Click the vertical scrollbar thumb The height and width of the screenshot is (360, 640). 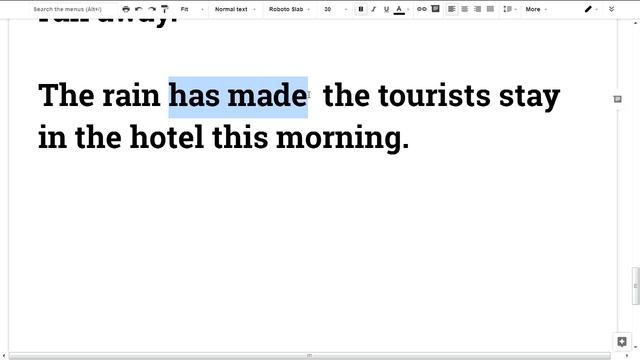point(636,286)
